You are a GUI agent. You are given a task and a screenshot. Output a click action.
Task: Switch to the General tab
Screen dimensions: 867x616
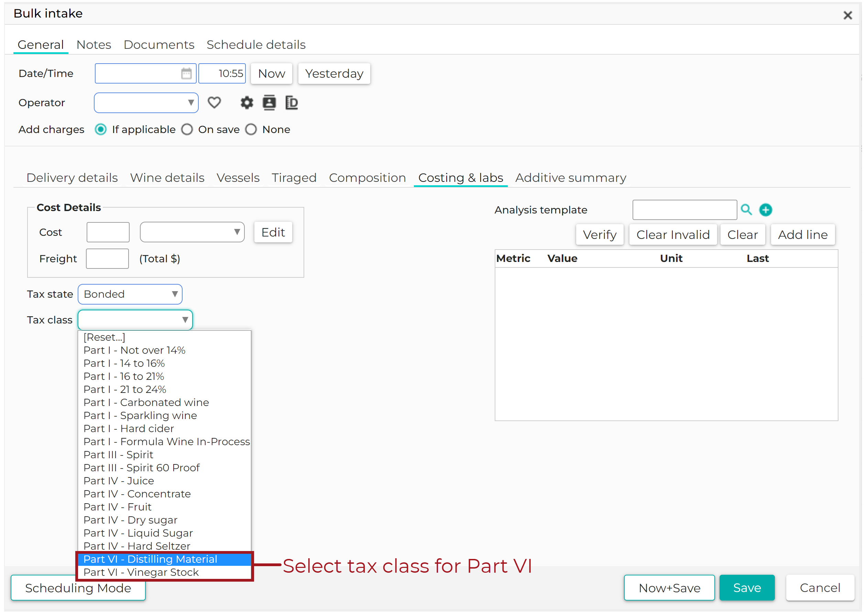[41, 45]
